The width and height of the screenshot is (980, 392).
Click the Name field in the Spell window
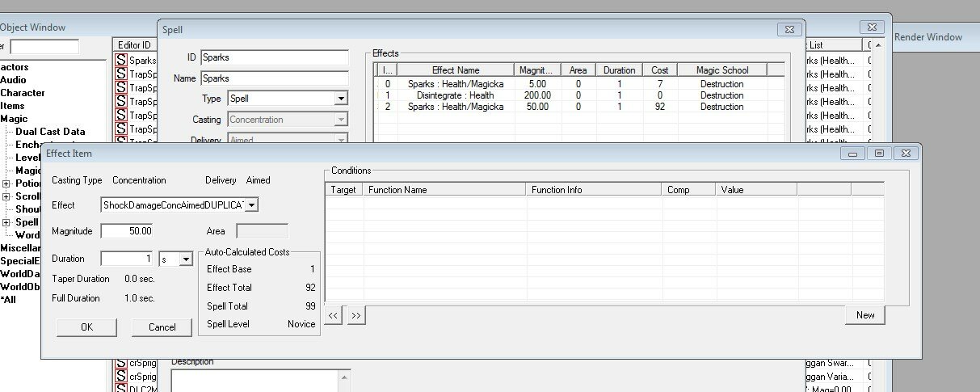coord(274,78)
